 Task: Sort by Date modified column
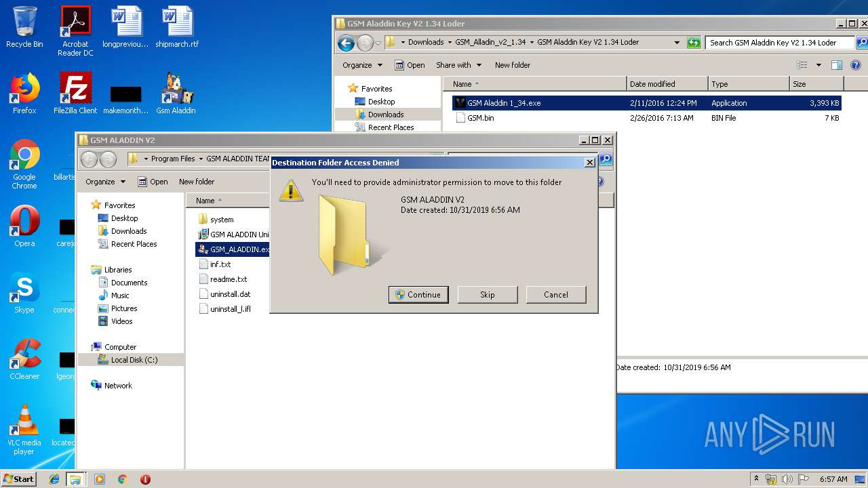coord(667,84)
